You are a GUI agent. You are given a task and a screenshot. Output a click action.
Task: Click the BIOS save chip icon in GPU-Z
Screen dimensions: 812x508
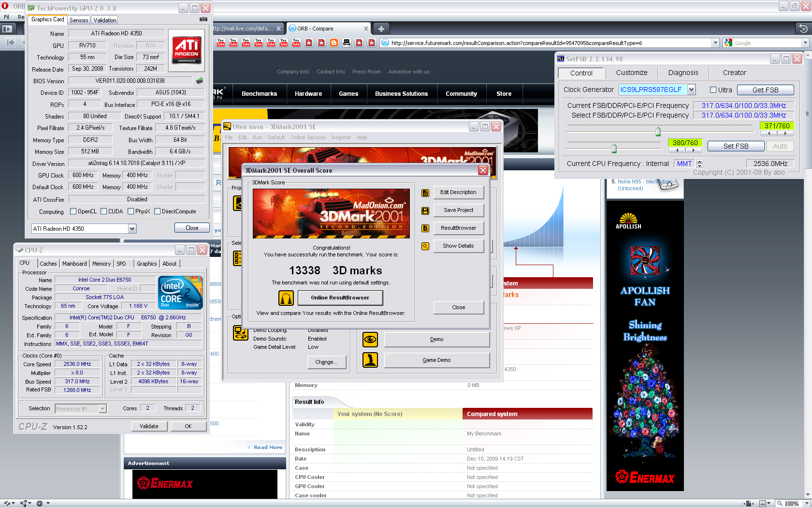(x=200, y=81)
